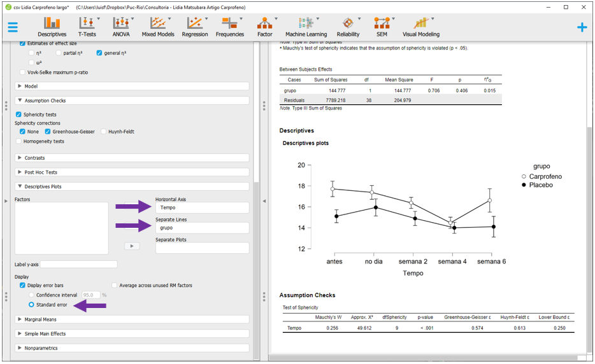Open the Descriptives analysis menu
Viewport: 595px width, 364px height.
52,26
